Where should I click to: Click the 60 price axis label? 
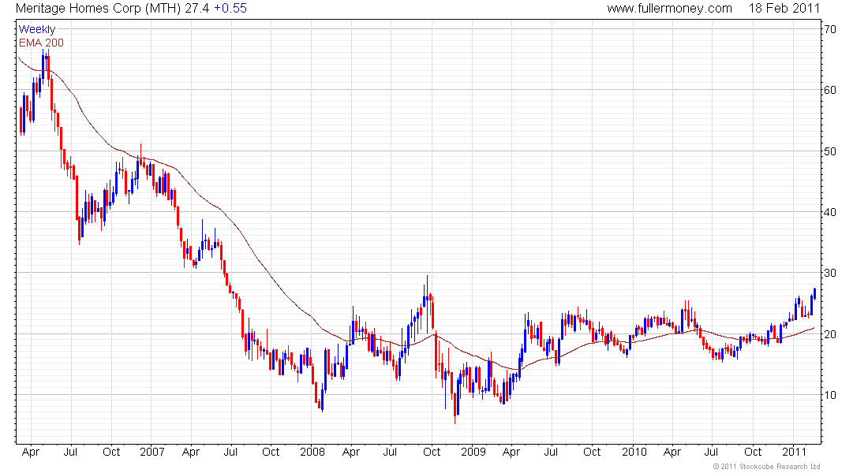click(830, 90)
